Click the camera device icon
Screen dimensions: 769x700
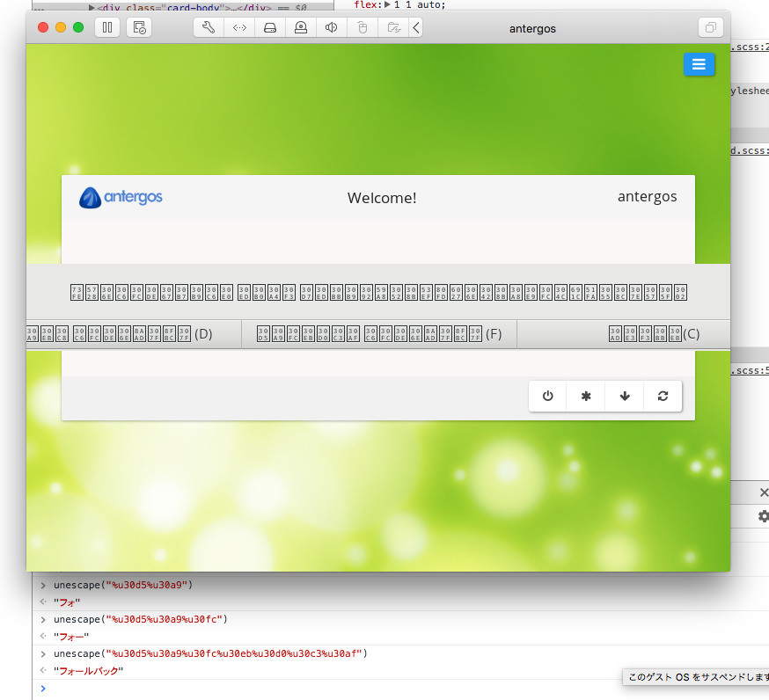tap(301, 27)
